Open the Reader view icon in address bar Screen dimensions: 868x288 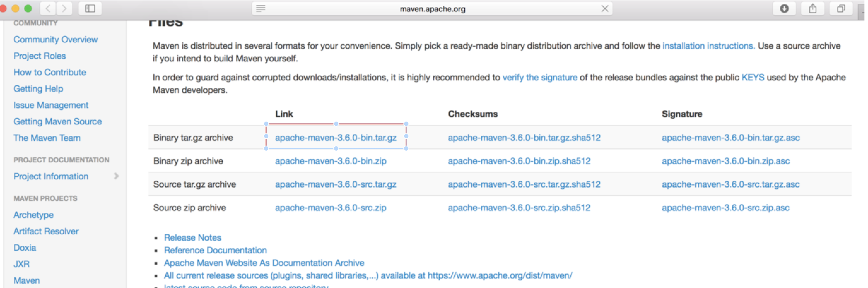pyautogui.click(x=261, y=9)
